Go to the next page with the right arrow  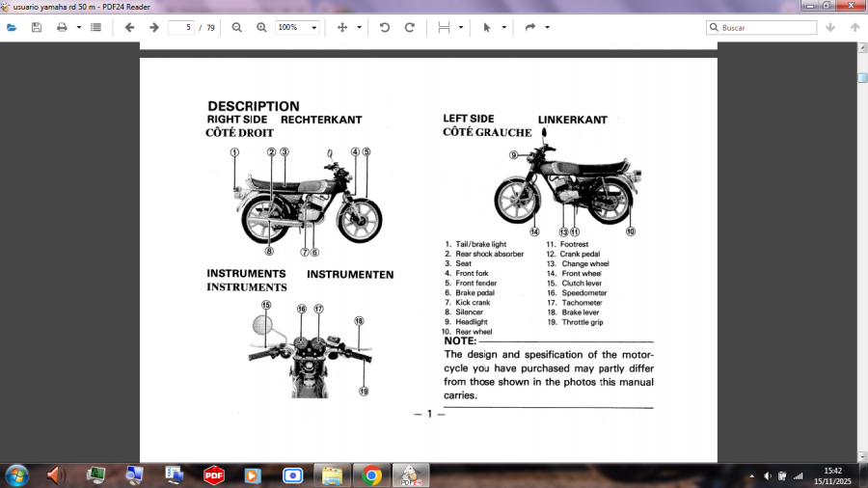click(x=153, y=28)
